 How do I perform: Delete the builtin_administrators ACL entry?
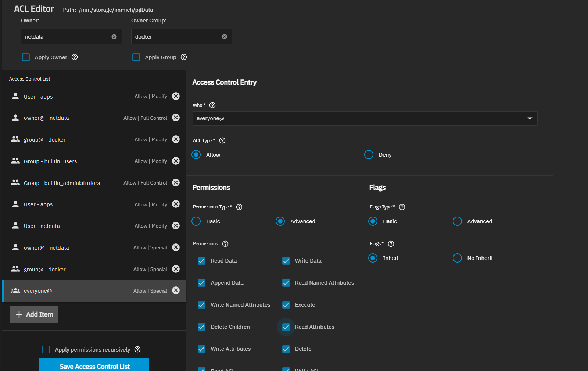[x=176, y=183]
